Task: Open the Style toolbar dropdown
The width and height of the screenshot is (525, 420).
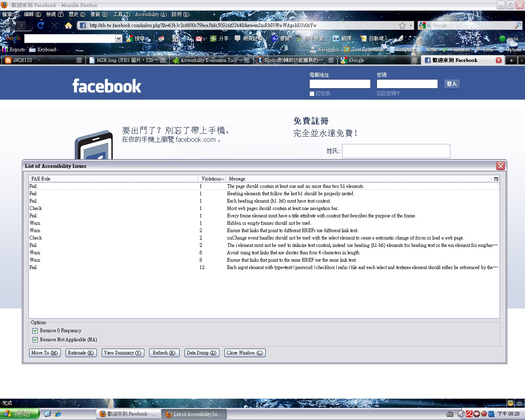Action: tap(429, 50)
